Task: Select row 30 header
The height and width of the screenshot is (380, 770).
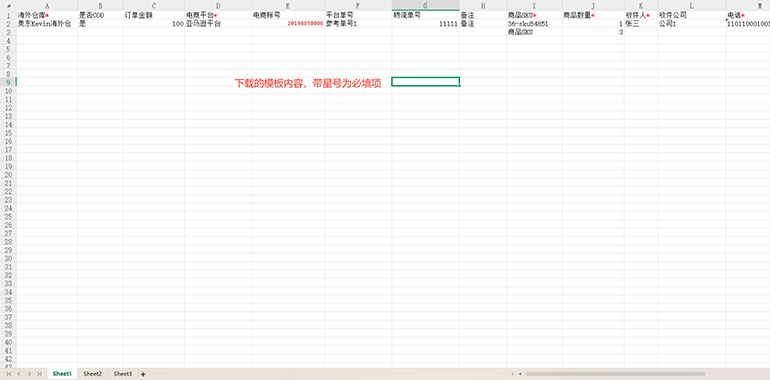Action: tap(8, 258)
